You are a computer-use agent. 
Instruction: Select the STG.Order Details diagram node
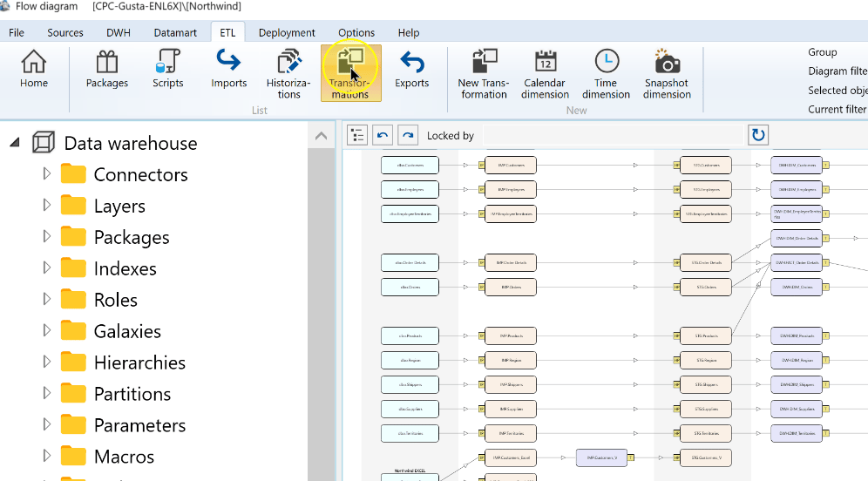tap(706, 262)
